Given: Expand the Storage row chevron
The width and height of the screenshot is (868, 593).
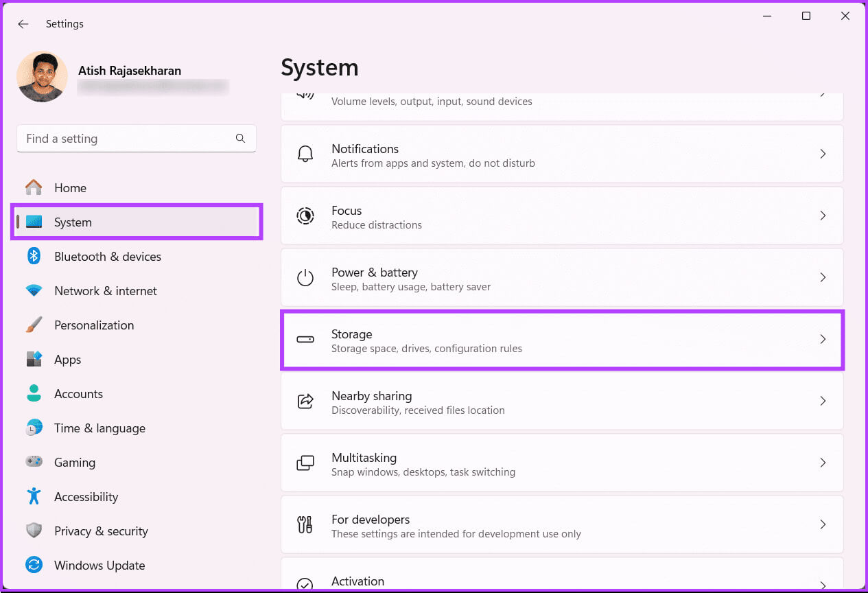Looking at the screenshot, I should pyautogui.click(x=823, y=340).
